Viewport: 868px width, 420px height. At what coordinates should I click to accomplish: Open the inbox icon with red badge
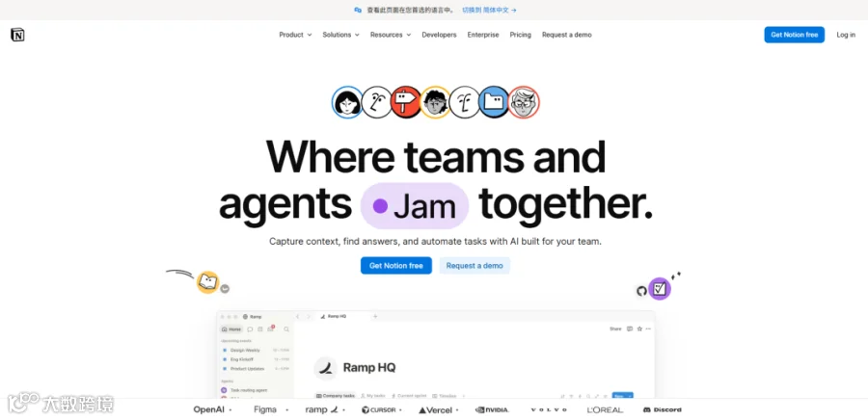tap(271, 328)
